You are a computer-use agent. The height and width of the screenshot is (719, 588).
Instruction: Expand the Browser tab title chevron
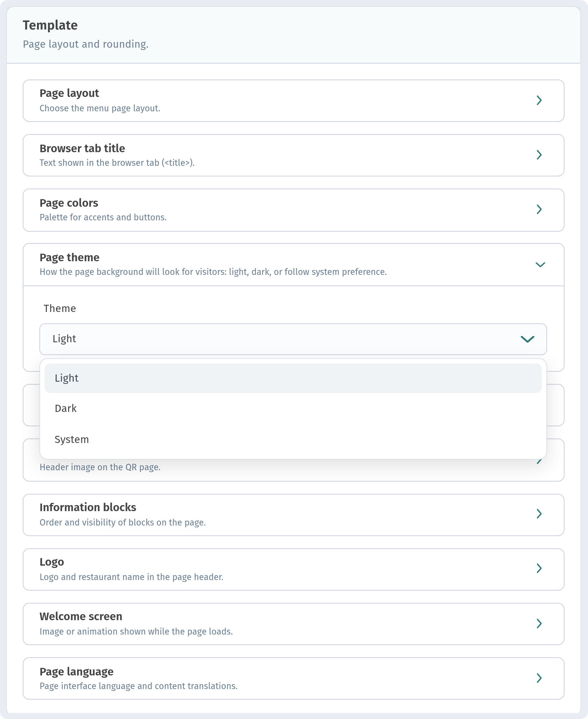[539, 155]
